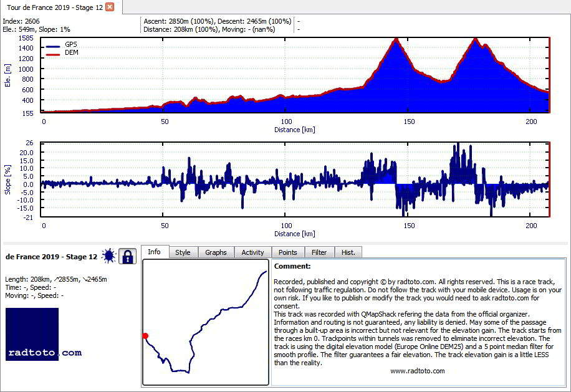
Task: Click the www.radtoto.com link in comment
Action: pos(417,371)
